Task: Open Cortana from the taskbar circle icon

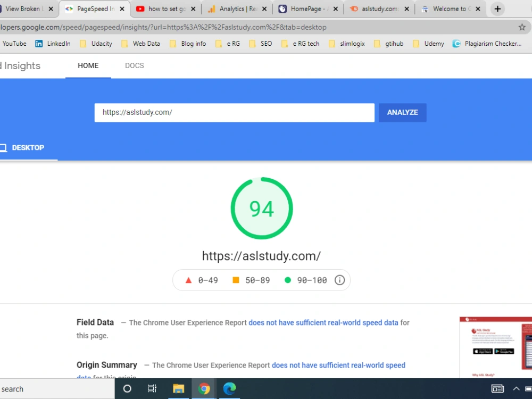Action: 127,389
